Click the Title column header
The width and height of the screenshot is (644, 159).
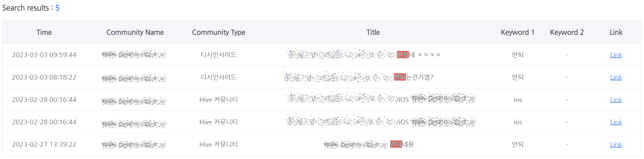click(x=373, y=32)
